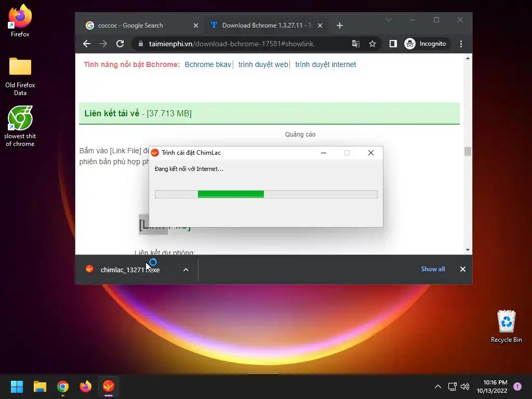Open the clock and date panel
Screen dimensions: 532x399
click(x=492, y=387)
